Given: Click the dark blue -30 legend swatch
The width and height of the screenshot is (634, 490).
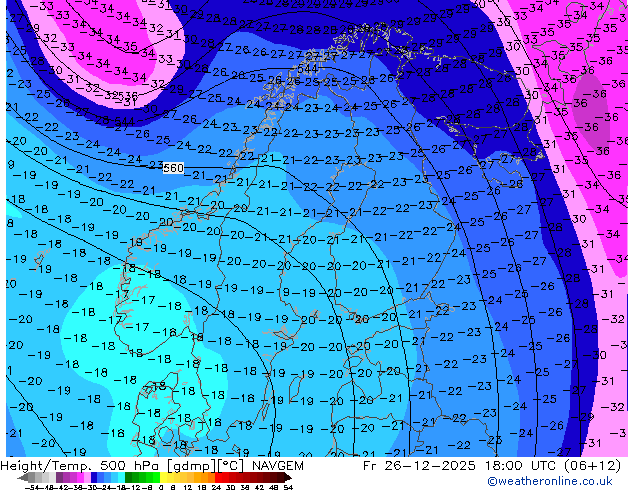Looking at the screenshot, I should tap(94, 477).
